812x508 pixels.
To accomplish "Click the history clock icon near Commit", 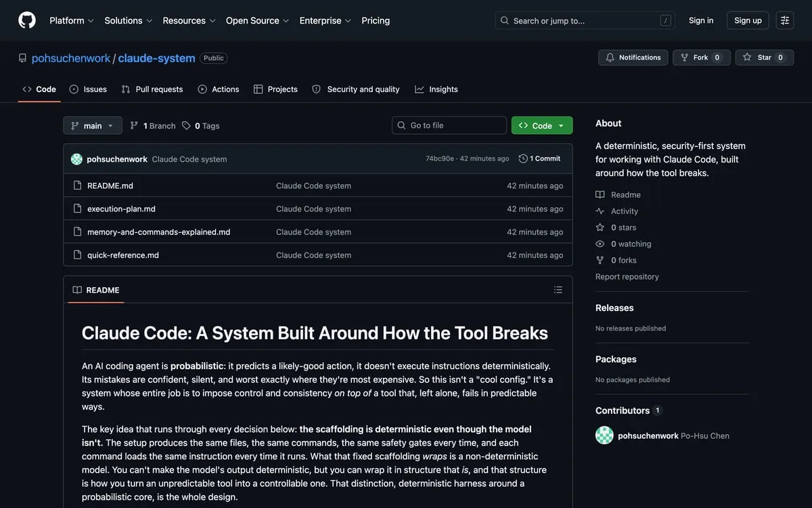I will coord(523,158).
